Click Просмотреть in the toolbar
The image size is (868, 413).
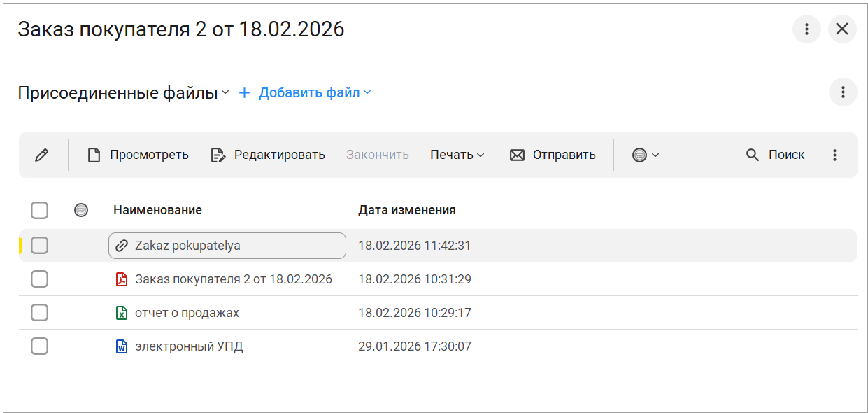click(x=138, y=155)
